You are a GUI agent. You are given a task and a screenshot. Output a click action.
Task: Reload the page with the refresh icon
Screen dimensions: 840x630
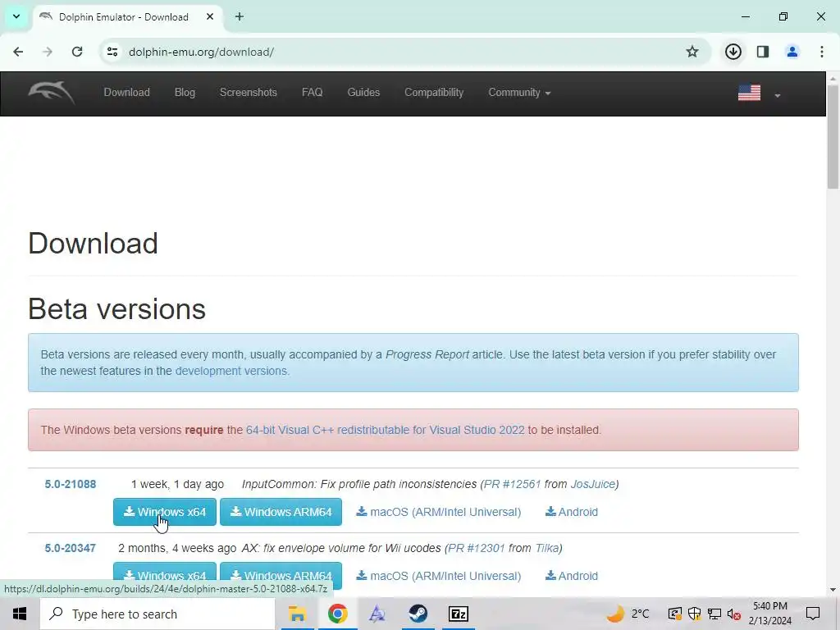(77, 52)
